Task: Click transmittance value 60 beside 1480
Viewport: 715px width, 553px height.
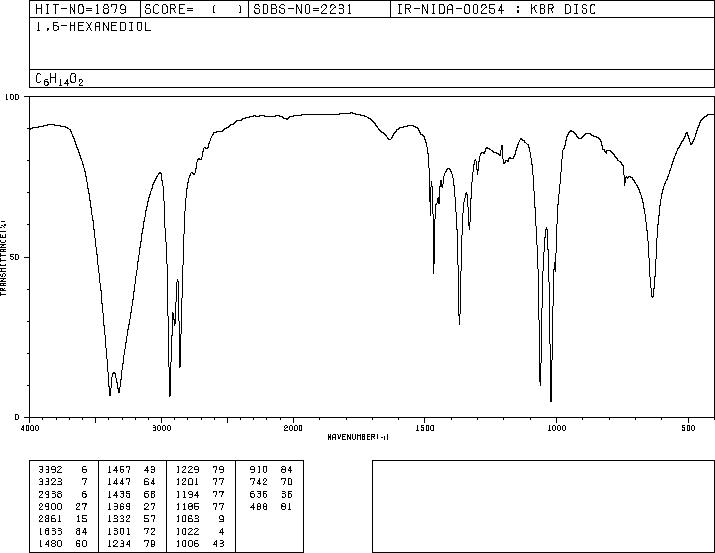Action: (82, 543)
